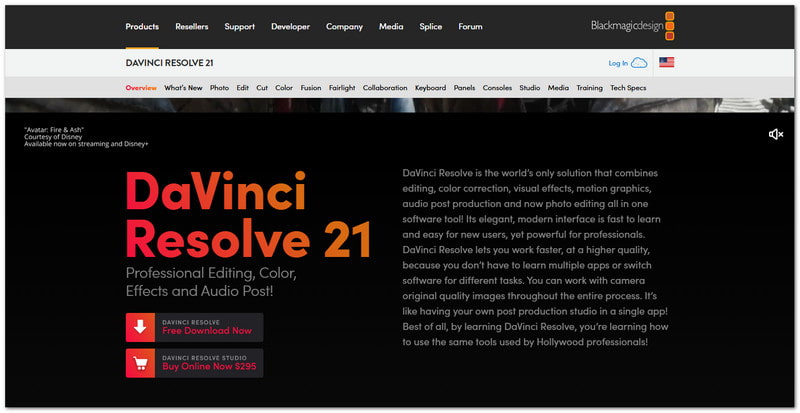
Task: Click "Available now on streaming and Disney+" text
Action: click(x=86, y=144)
